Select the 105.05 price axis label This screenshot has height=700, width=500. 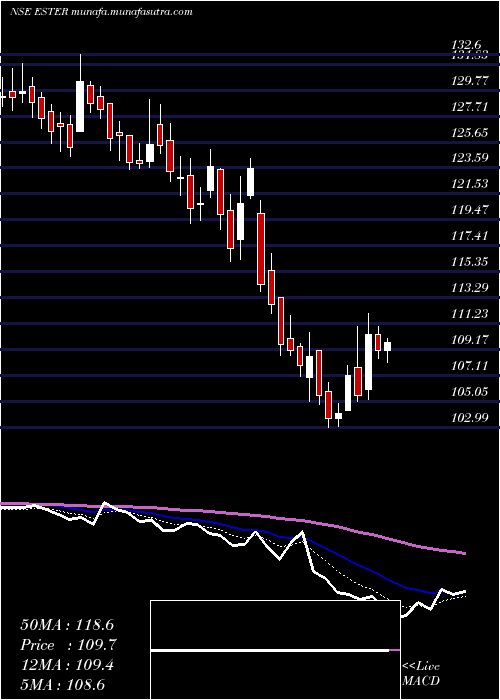(471, 392)
